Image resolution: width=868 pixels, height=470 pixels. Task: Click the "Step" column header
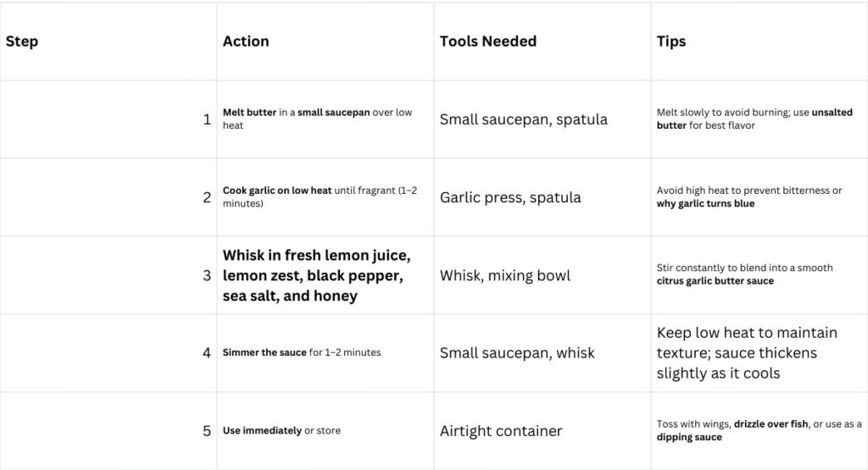pos(22,41)
